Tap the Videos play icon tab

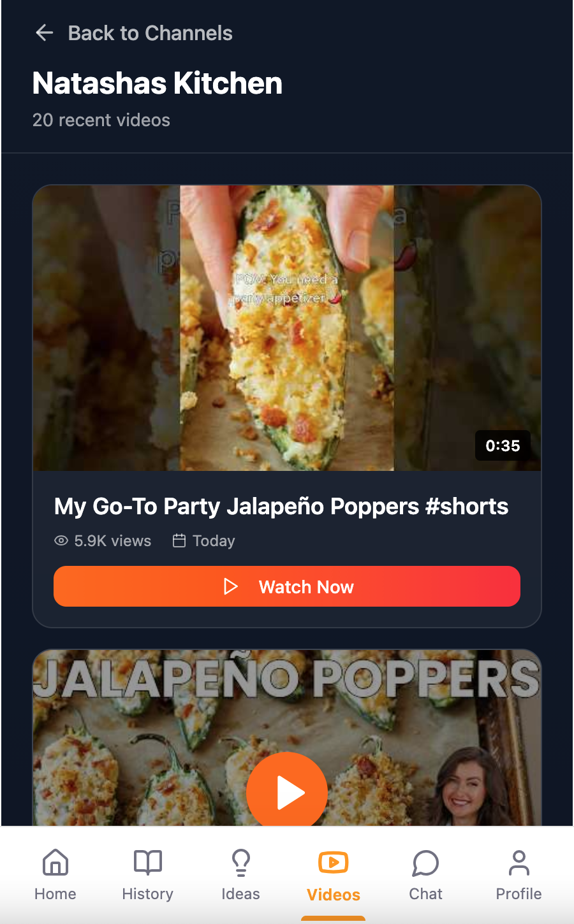click(x=333, y=863)
